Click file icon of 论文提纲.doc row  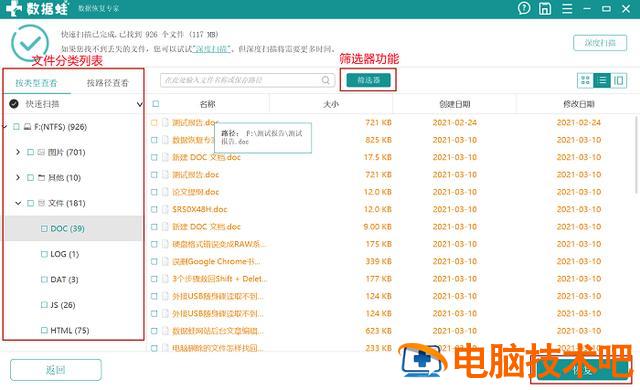(165, 192)
